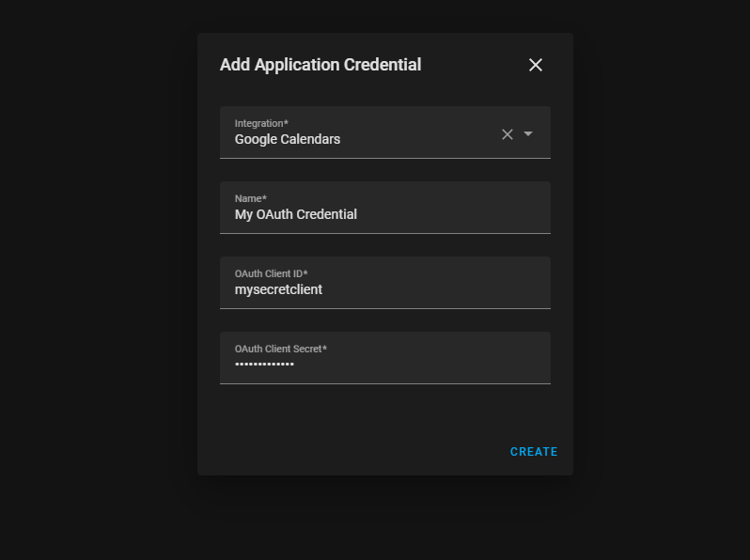Click the 'Google Calendars' selected value text
Viewport: 750px width, 560px height.
click(288, 139)
